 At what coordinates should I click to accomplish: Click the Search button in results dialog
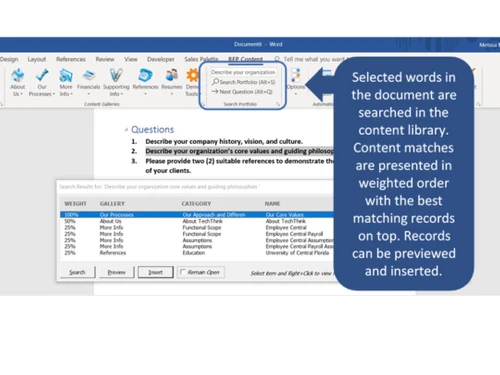[77, 272]
